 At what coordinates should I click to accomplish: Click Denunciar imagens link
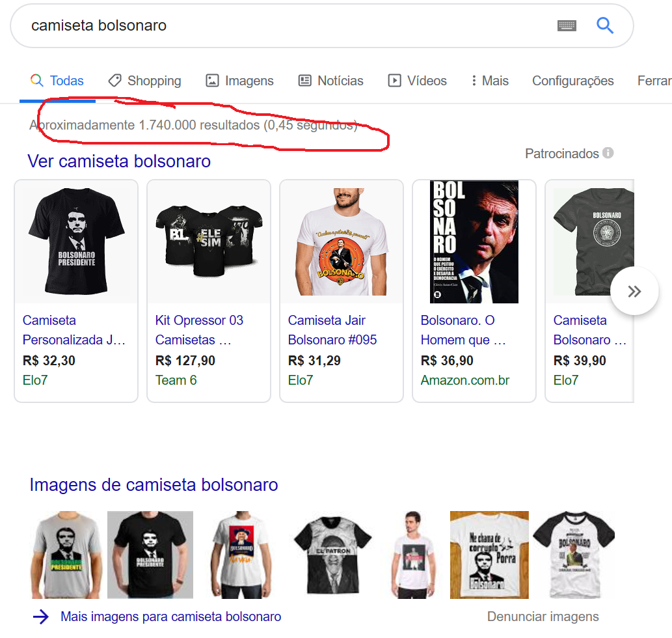tap(543, 617)
